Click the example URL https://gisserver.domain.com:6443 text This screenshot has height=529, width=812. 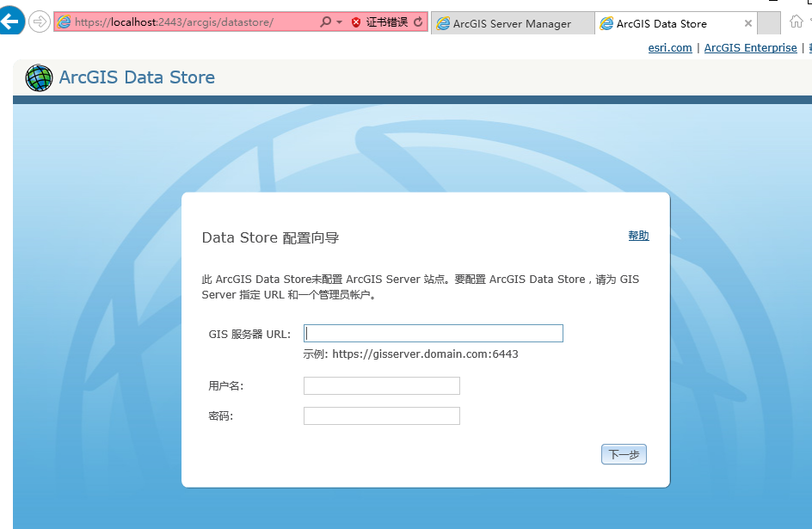[x=425, y=354]
